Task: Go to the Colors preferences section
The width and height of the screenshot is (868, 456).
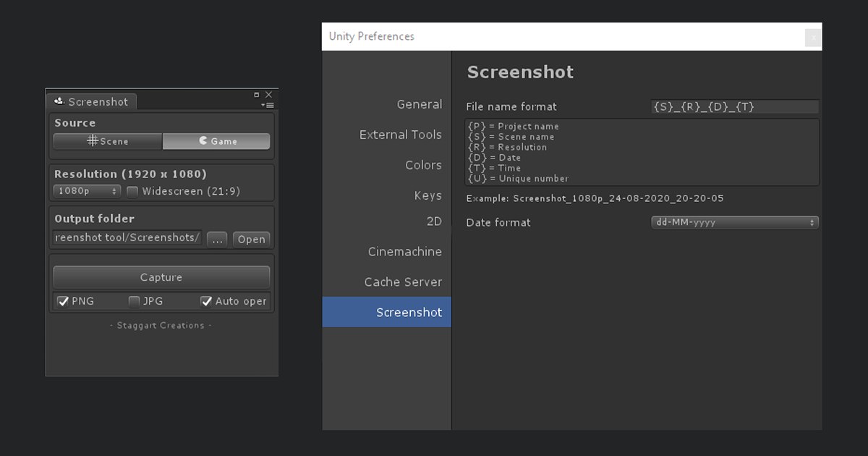Action: (x=423, y=165)
